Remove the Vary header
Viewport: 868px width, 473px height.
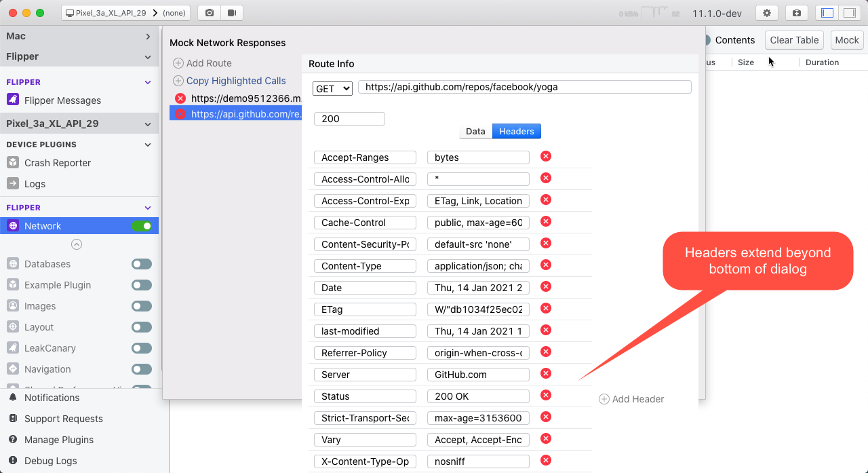(x=546, y=438)
